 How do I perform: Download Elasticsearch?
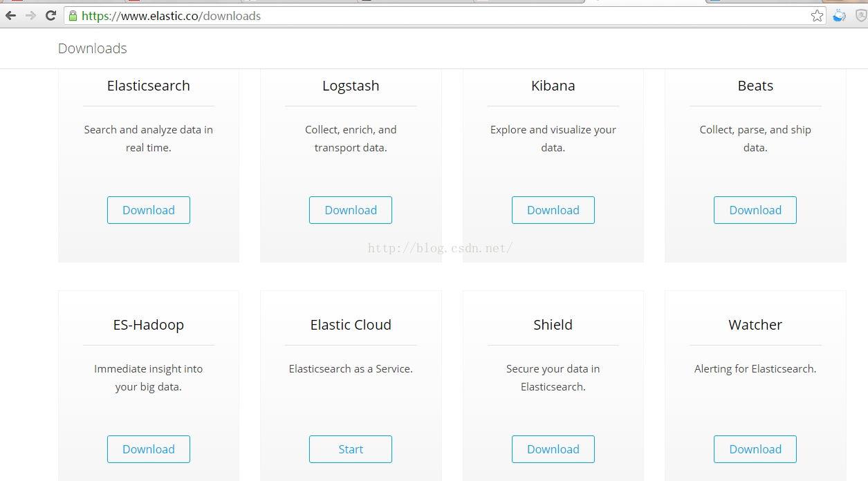[149, 210]
